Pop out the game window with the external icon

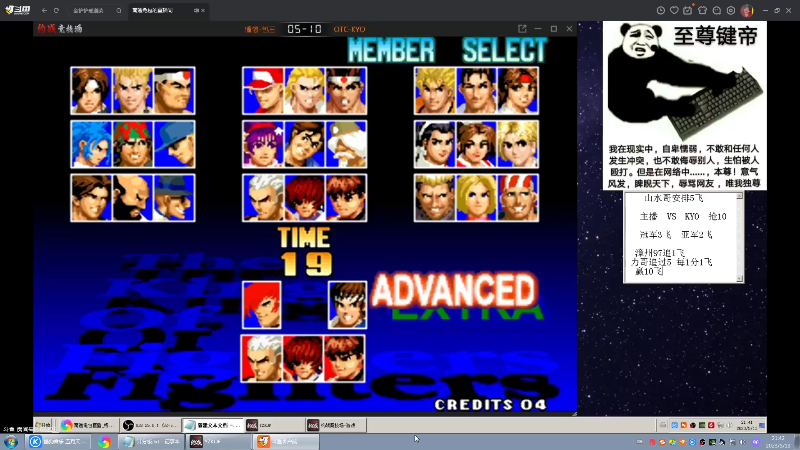[522, 29]
